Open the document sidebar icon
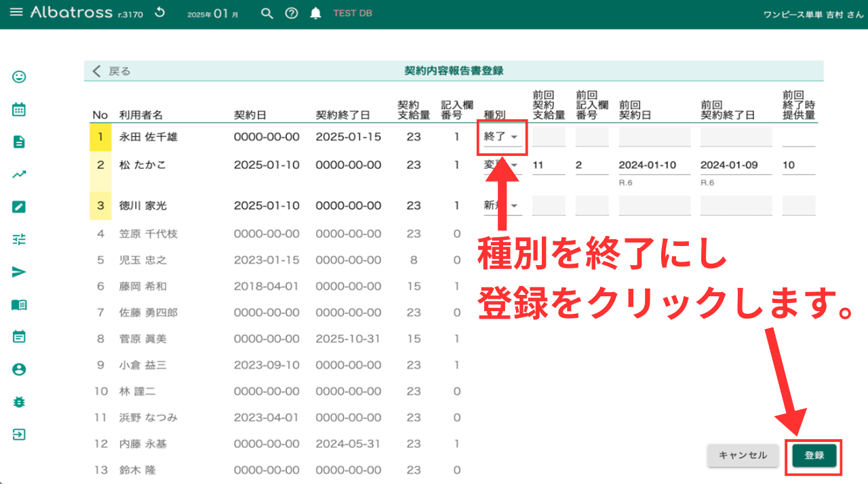 coord(19,142)
